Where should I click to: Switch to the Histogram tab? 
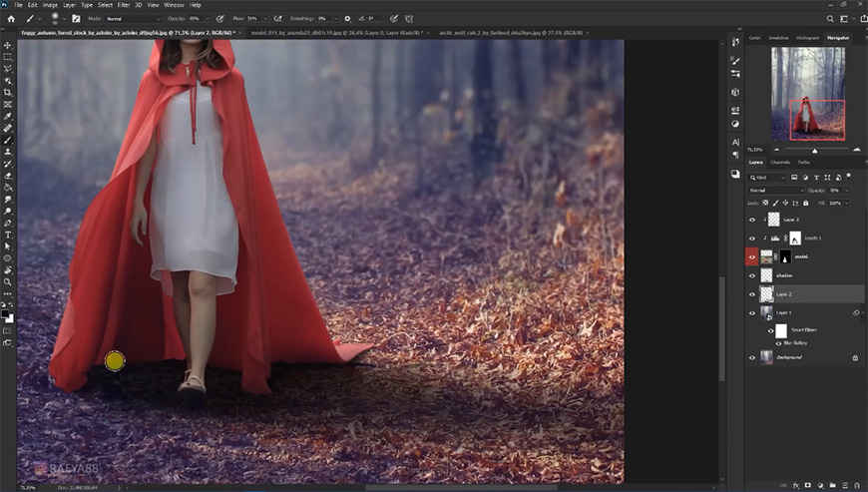click(808, 38)
